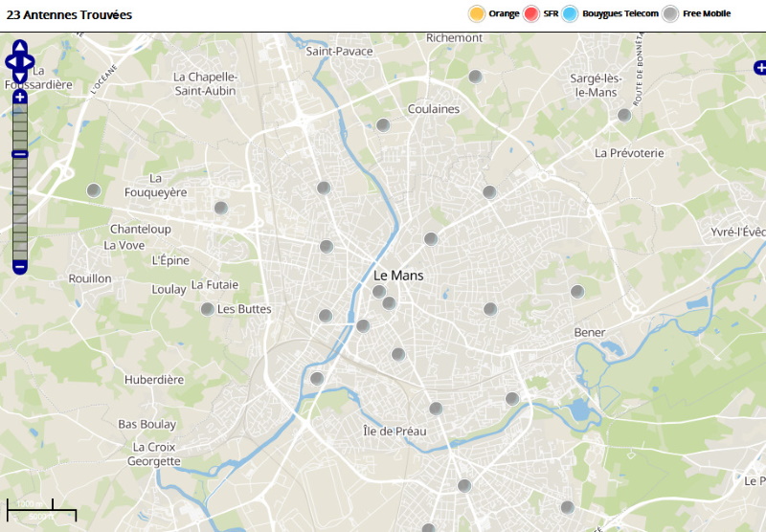Pan the map up with top arrow
Viewport: 766px width, 532px height.
coord(19,47)
